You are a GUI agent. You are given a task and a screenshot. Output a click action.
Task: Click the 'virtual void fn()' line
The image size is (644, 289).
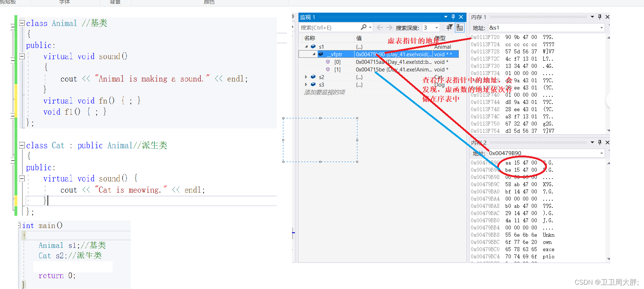click(x=92, y=101)
